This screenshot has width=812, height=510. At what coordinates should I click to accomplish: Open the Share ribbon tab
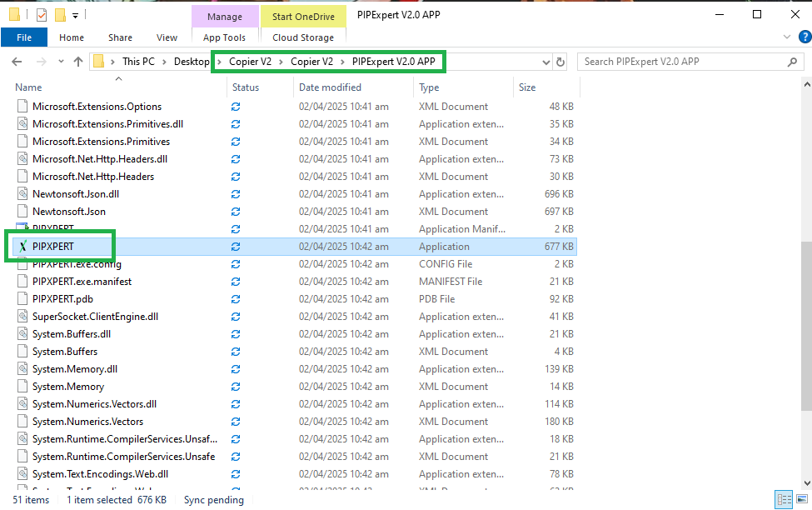[120, 37]
